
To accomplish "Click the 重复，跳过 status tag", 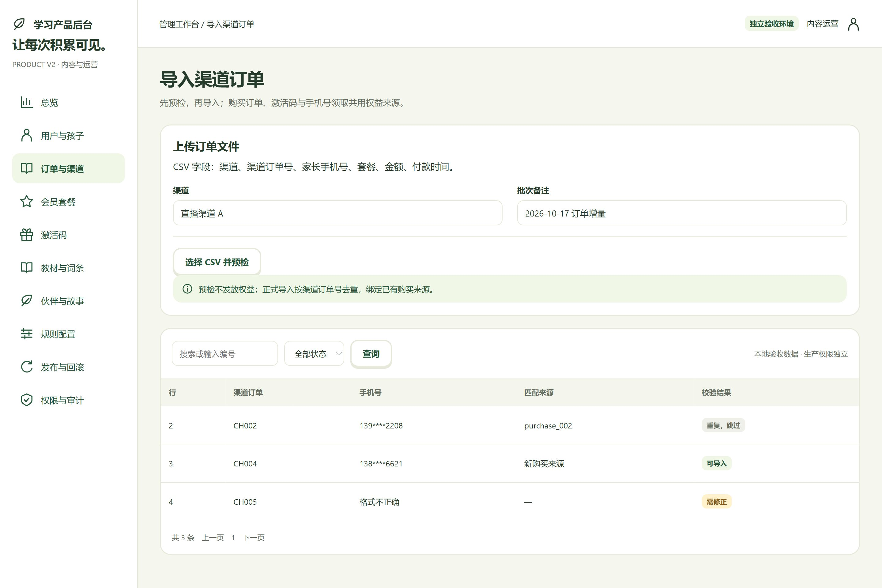I will (x=723, y=425).
